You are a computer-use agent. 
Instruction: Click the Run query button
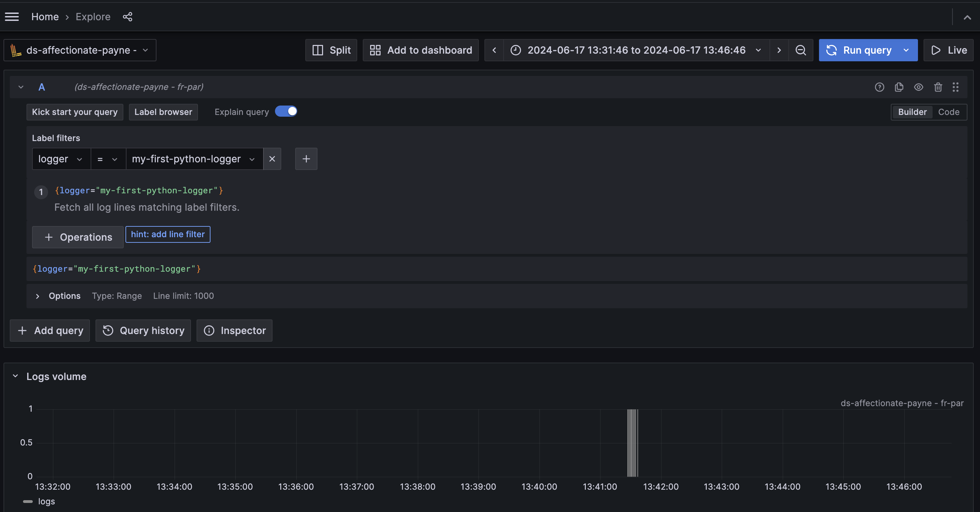pos(860,50)
